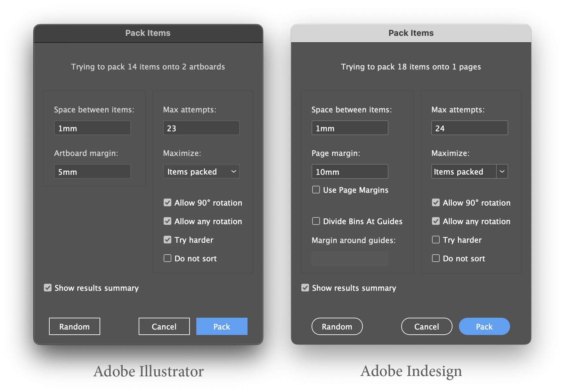Click Pack Items title bar of Illustrator dialog
Screen dimensions: 562x392
click(148, 33)
